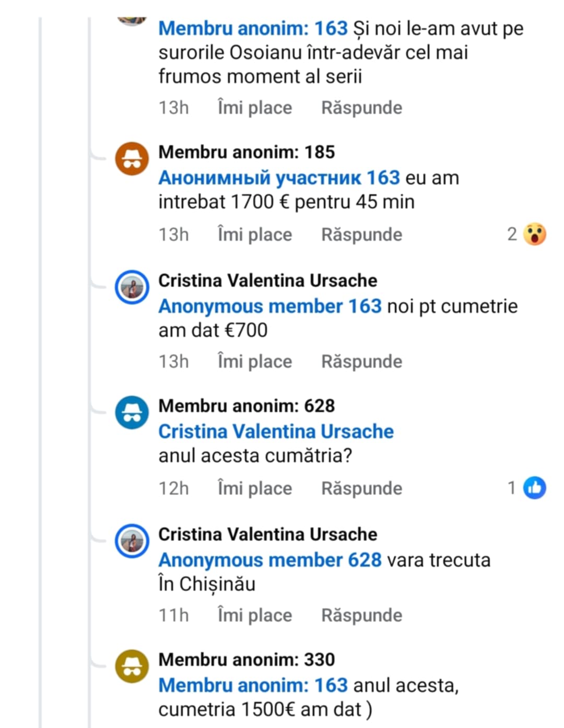Reply to the comment about the Osoianu sisters
This screenshot has width=564, height=728.
pos(361,108)
